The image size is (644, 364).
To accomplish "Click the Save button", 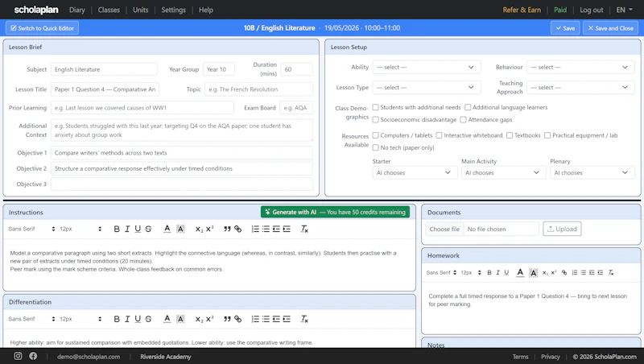I will click(565, 28).
